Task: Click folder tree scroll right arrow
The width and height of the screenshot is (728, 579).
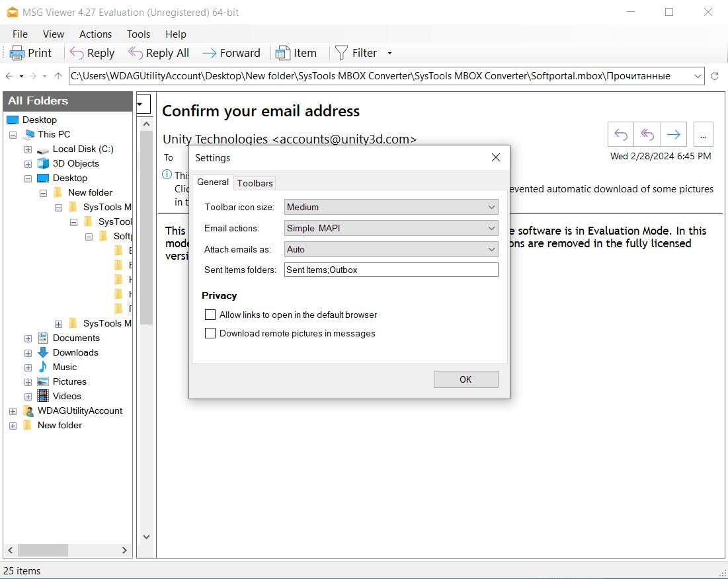Action: point(124,550)
